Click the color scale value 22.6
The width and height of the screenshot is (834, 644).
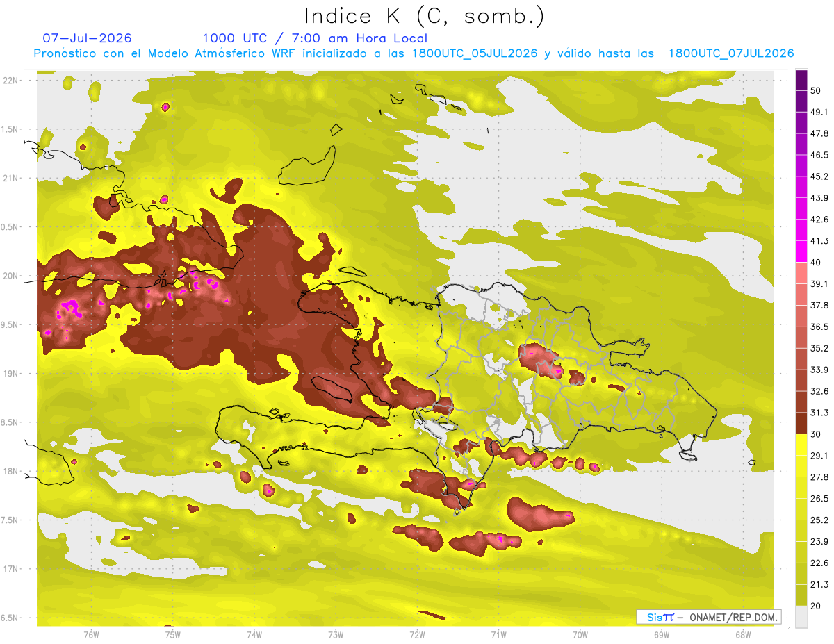[x=819, y=563]
